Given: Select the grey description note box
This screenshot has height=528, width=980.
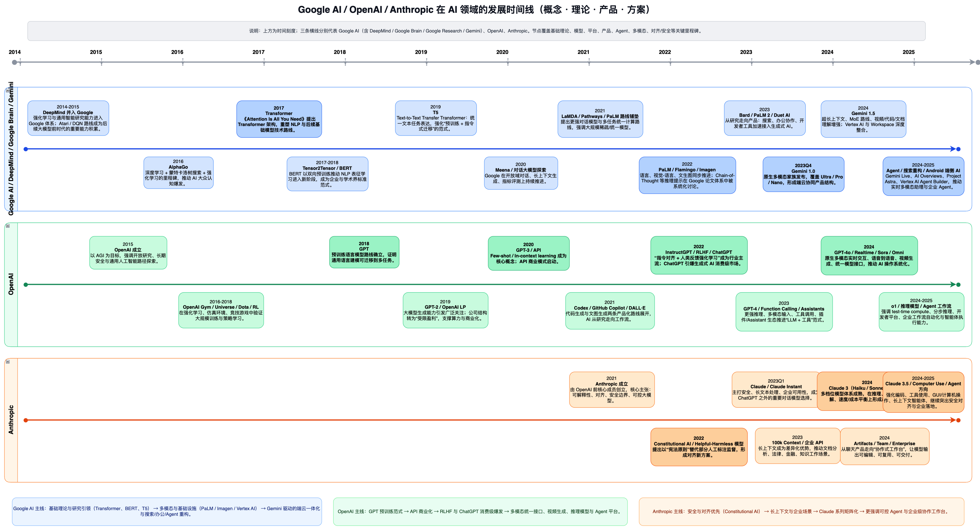Looking at the screenshot, I should [476, 31].
